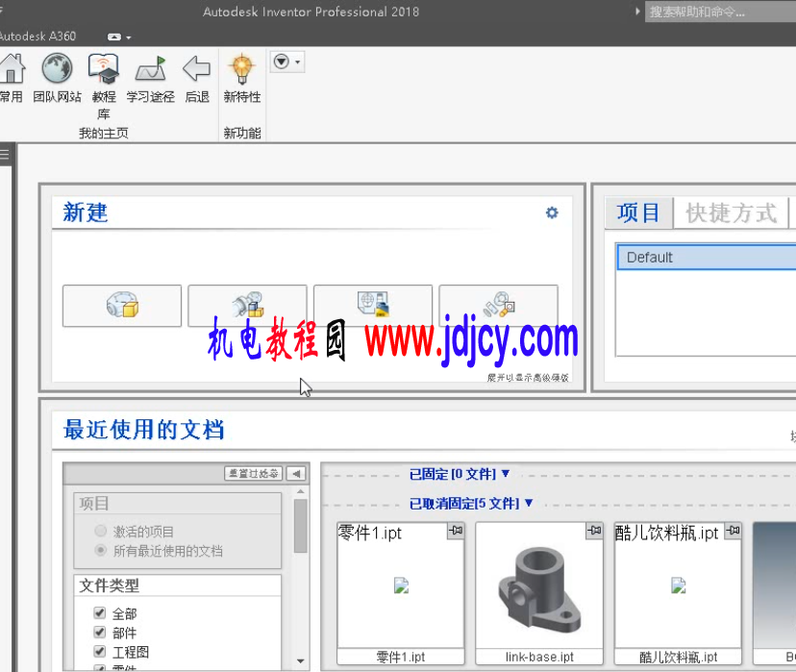The height and width of the screenshot is (672, 796).
Task: Click the filter panel scrollbar thumb
Action: coord(301,526)
